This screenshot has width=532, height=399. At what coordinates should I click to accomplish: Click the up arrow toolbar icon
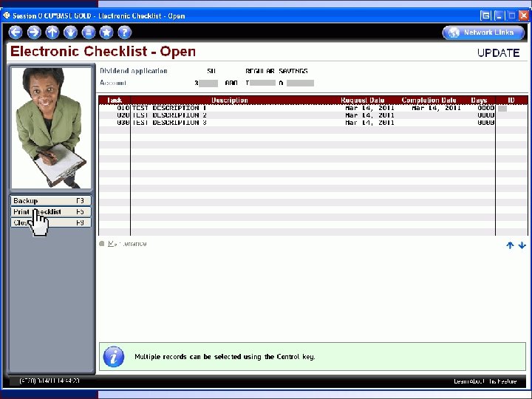point(52,33)
